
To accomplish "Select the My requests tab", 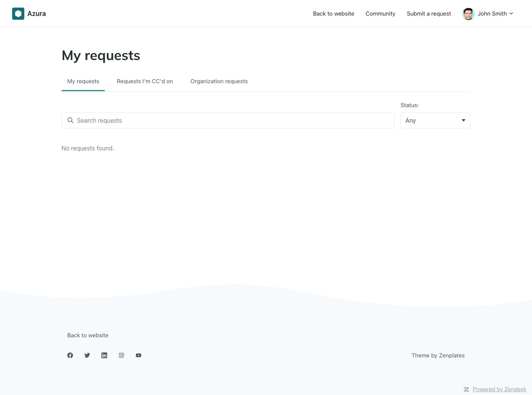I will pos(83,81).
